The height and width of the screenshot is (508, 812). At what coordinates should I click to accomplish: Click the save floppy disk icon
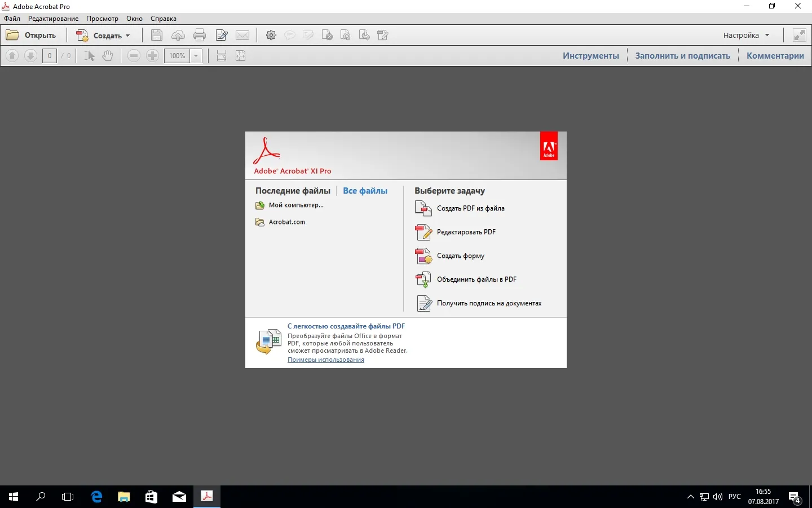(157, 35)
